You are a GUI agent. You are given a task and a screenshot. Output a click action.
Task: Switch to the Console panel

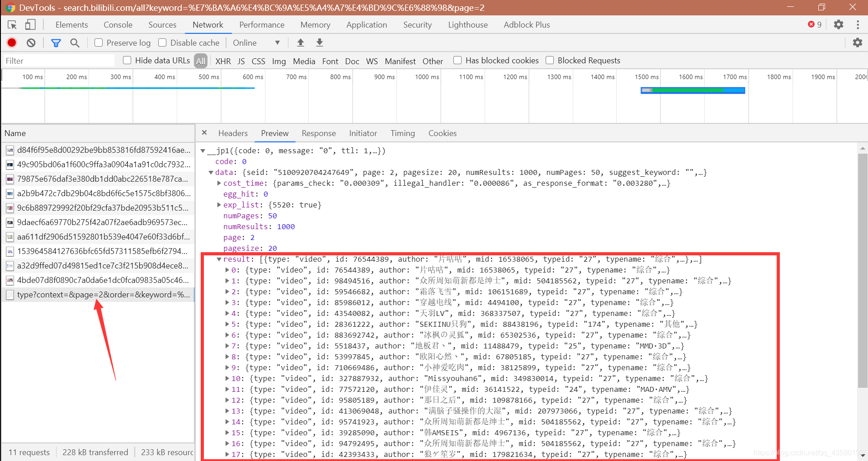coord(118,25)
